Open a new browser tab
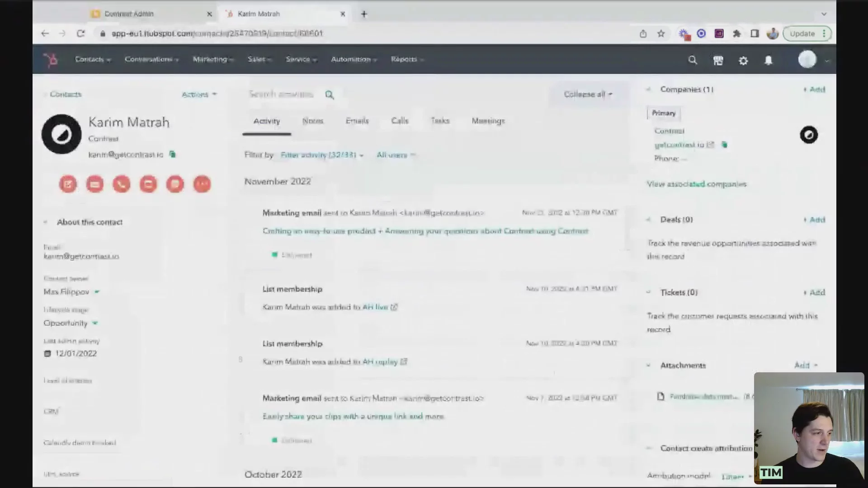The image size is (868, 488). 364,14
